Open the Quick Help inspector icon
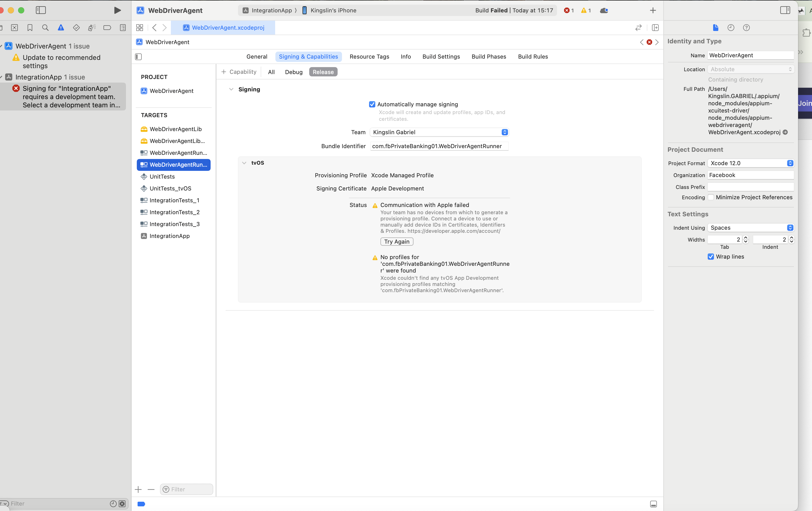This screenshot has height=511, width=812. [746, 28]
